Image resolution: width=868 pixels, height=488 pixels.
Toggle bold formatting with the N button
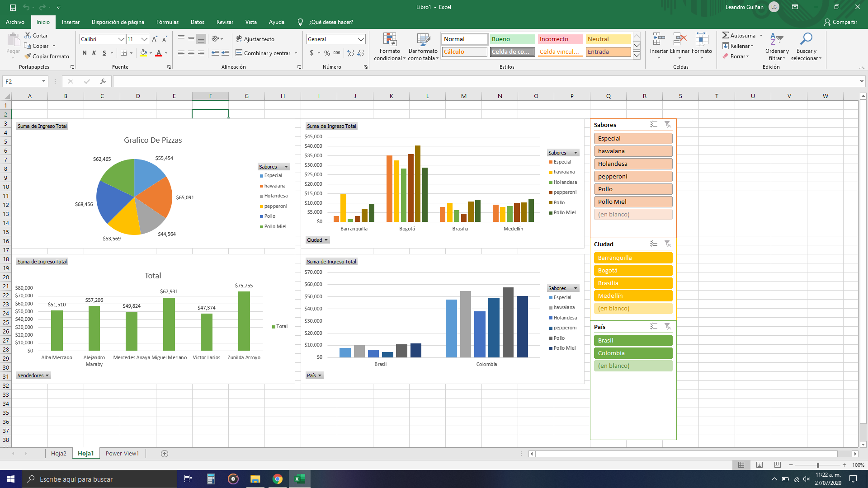[85, 53]
